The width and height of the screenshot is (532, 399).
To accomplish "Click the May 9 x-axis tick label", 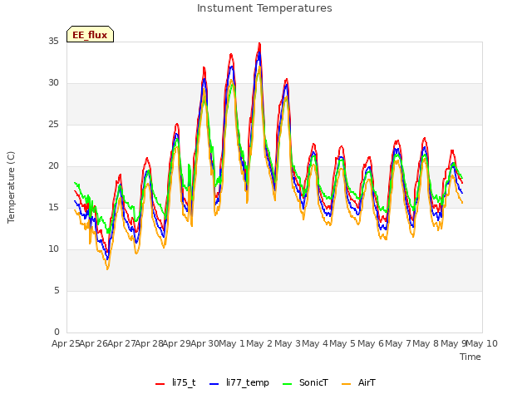I will tap(454, 343).
